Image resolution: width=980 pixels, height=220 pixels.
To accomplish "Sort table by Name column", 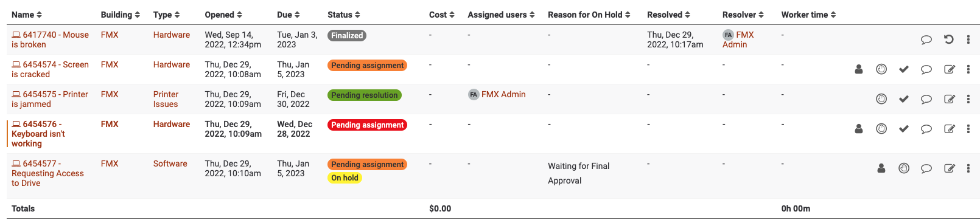I will 27,15.
